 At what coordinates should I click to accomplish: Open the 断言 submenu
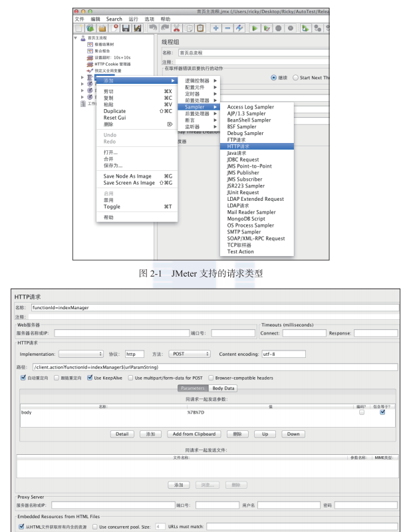click(199, 120)
